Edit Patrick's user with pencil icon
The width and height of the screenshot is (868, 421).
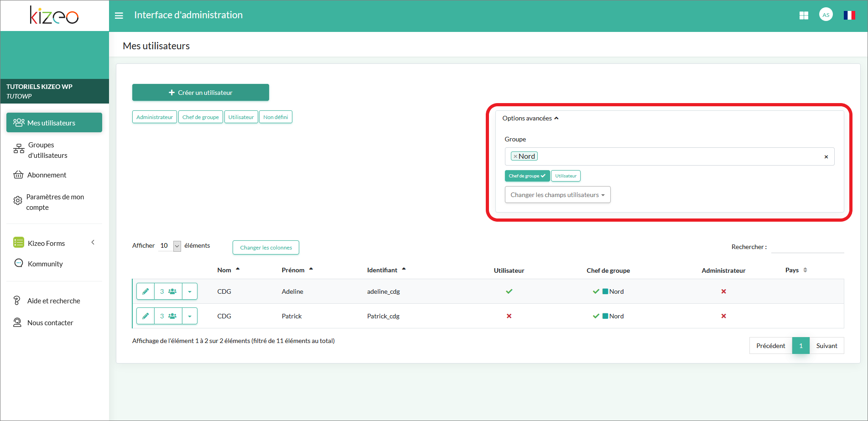click(x=146, y=316)
